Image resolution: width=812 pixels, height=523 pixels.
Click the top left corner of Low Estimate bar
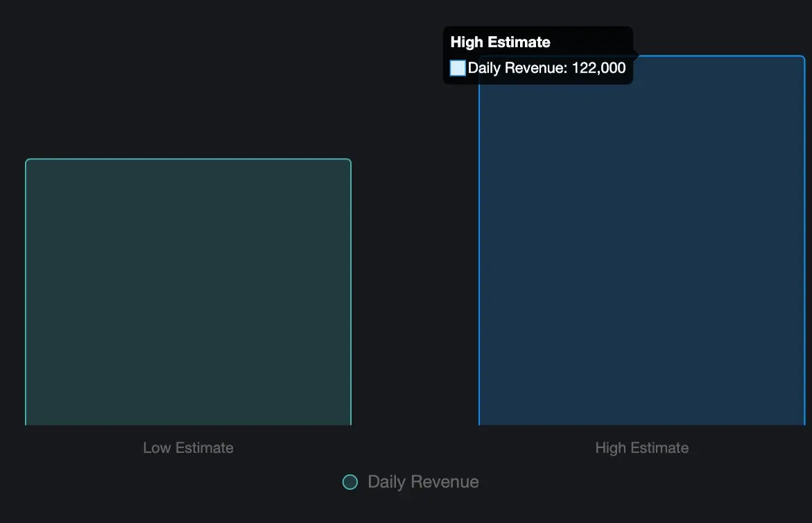click(x=28, y=161)
